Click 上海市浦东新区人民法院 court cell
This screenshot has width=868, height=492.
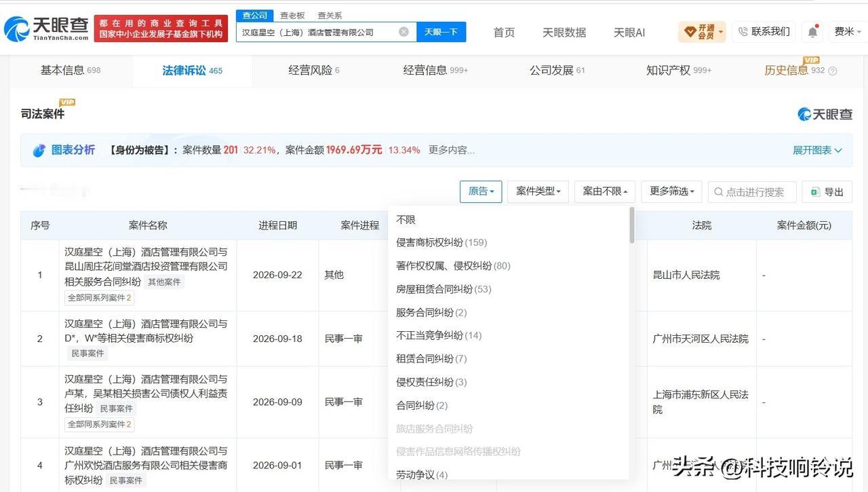(x=701, y=402)
